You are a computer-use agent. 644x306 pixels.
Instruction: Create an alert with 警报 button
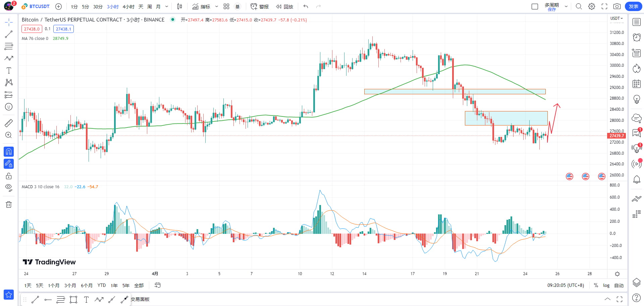click(260, 6)
